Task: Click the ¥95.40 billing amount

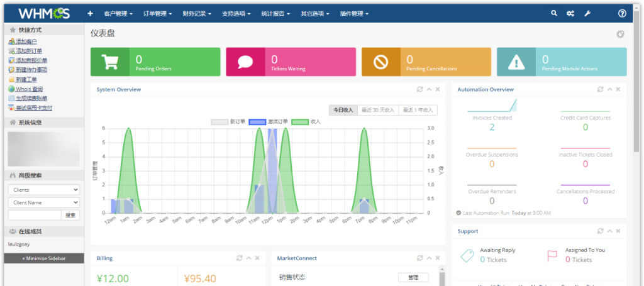Action: [199, 278]
